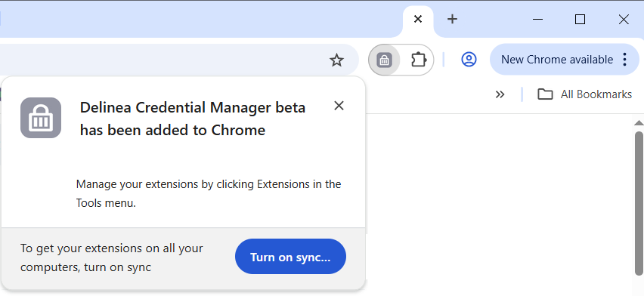
Task: Bookmark this page with the star icon
Action: tap(336, 60)
